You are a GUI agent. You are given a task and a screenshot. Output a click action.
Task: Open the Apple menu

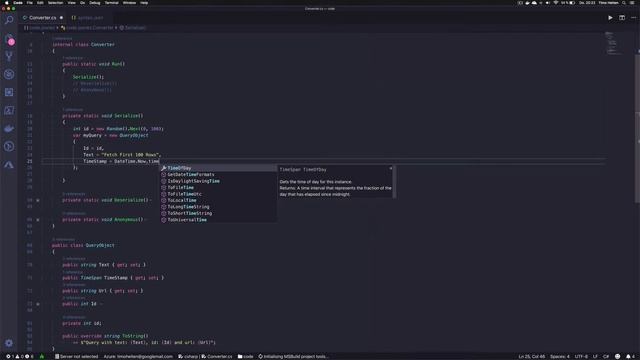pyautogui.click(x=7, y=3)
